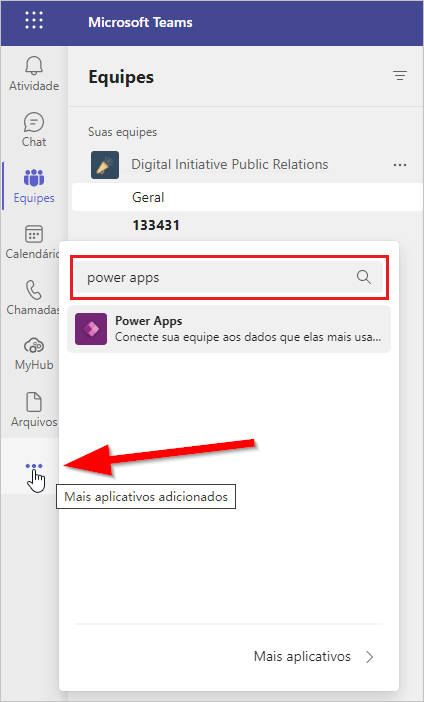Image resolution: width=424 pixels, height=702 pixels.
Task: Open Arquivos in the sidebar
Action: (34, 410)
